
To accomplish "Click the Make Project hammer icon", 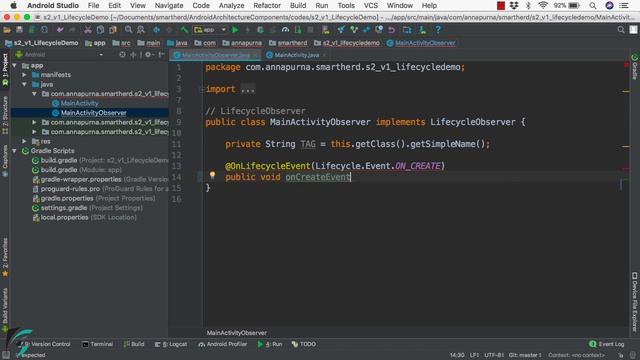I will pos(184,30).
